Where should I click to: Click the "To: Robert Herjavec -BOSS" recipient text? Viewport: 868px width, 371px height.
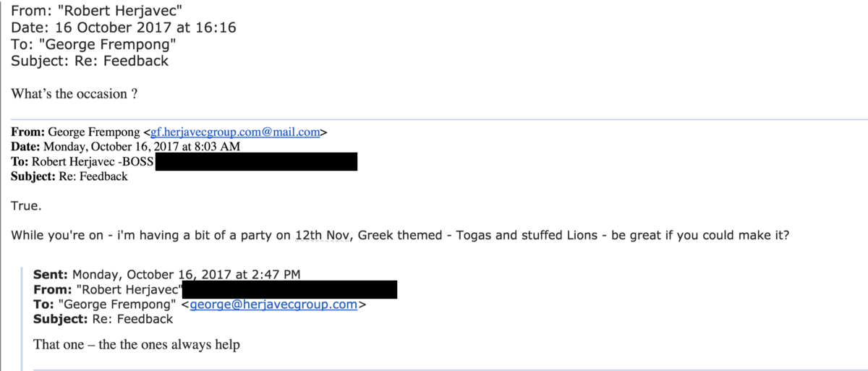pyautogui.click(x=82, y=161)
